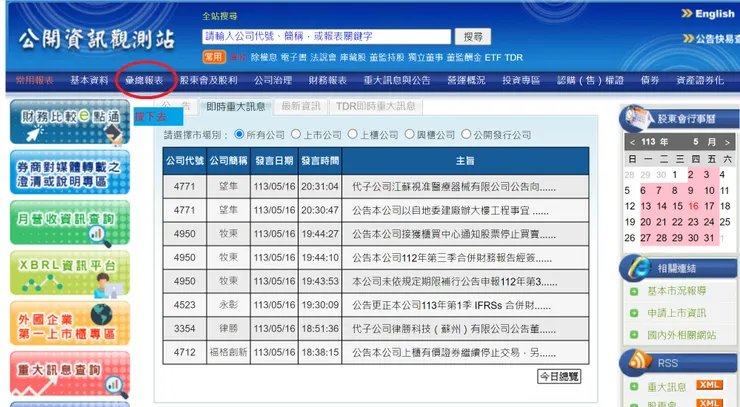Open the XBRL資訊平台 banner
Viewport: 740px width, 407px height.
pyautogui.click(x=69, y=273)
